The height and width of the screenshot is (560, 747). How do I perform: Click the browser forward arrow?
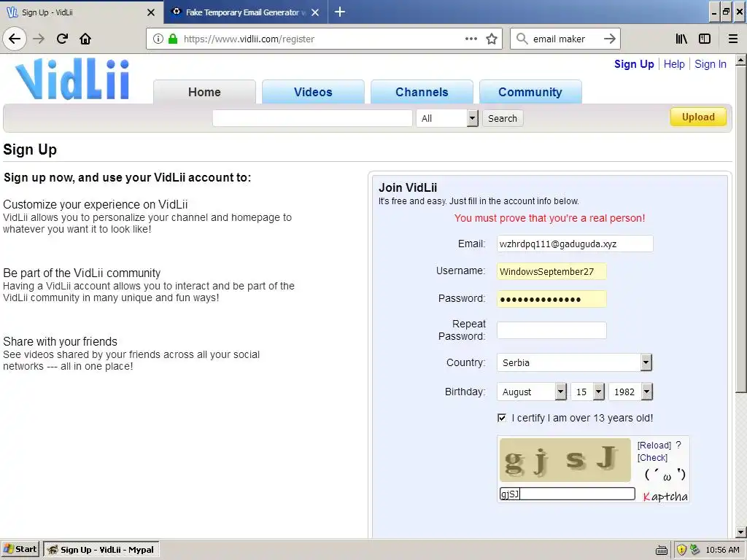39,39
